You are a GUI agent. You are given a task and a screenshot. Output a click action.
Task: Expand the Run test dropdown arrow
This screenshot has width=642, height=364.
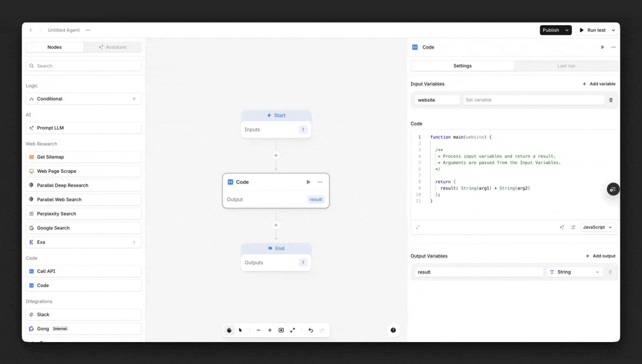[x=613, y=30]
